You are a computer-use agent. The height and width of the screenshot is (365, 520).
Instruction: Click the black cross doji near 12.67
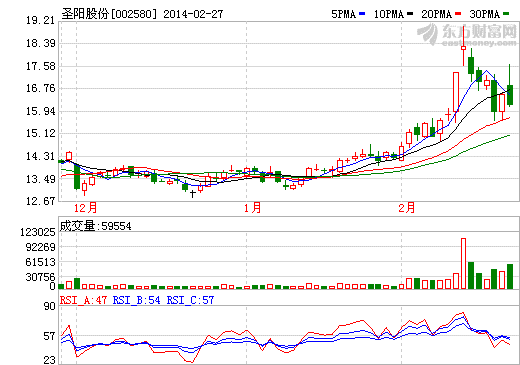pyautogui.click(x=193, y=194)
